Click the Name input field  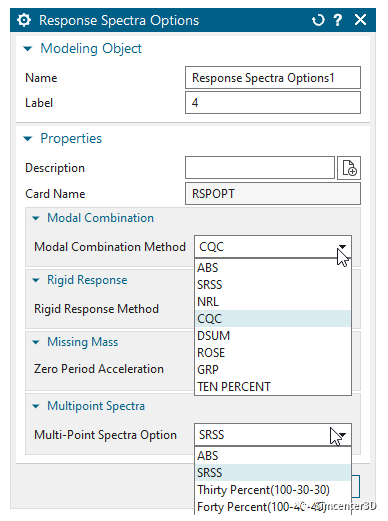coord(273,78)
